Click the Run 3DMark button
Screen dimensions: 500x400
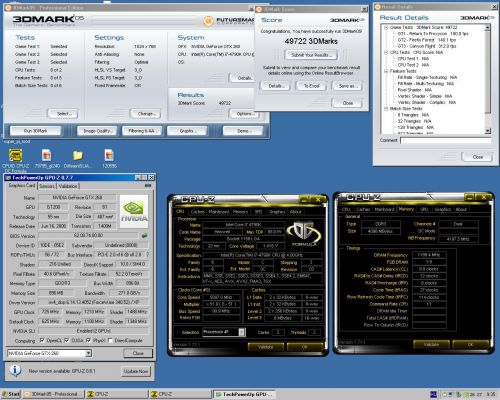point(35,131)
